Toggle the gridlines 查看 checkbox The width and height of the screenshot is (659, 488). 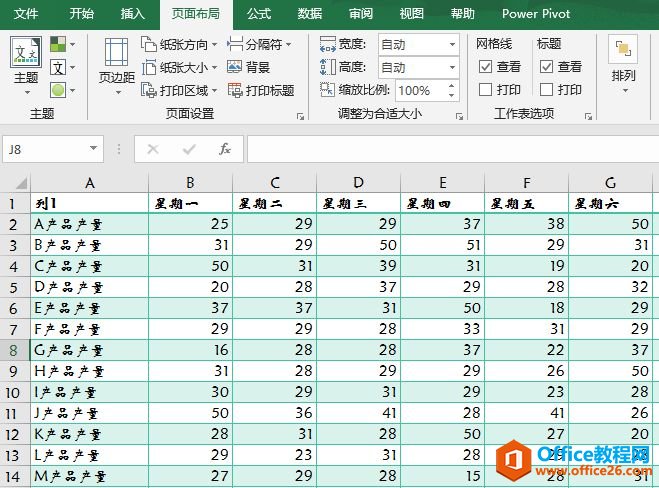point(485,67)
